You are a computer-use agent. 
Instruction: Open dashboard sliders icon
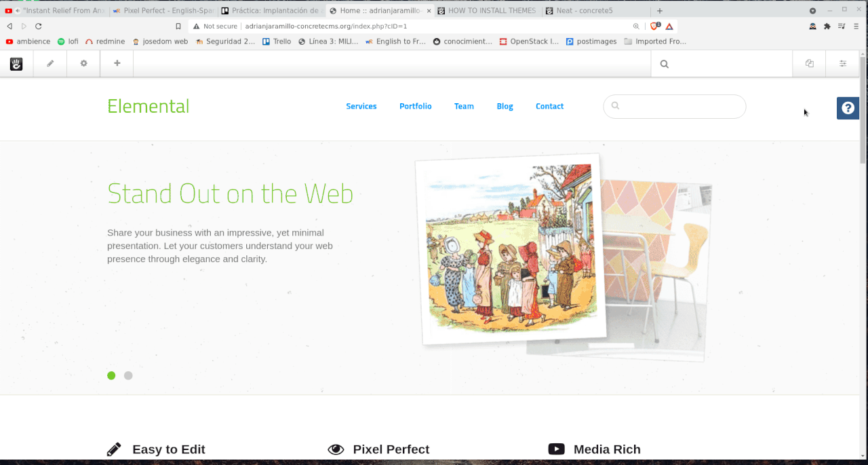pos(843,64)
